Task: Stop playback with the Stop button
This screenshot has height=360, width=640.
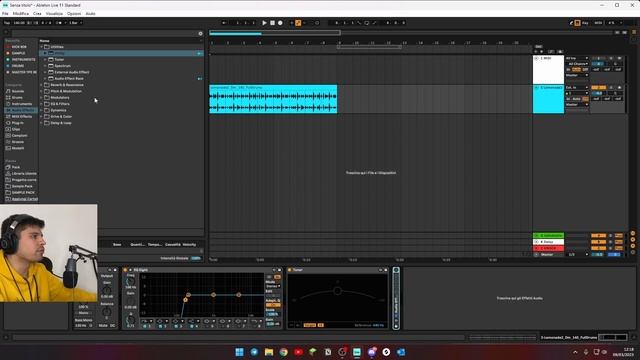Action: (x=272, y=23)
